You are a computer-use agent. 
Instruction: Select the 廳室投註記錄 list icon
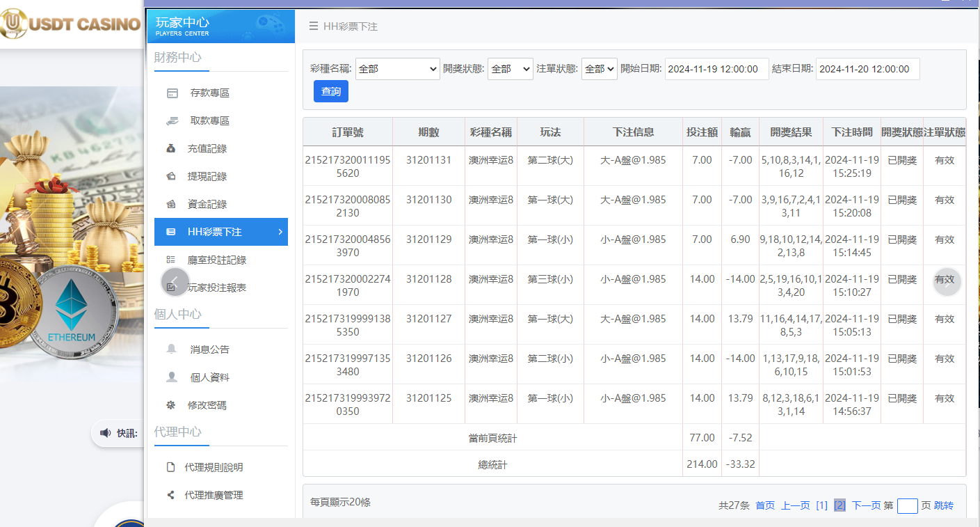pos(172,259)
